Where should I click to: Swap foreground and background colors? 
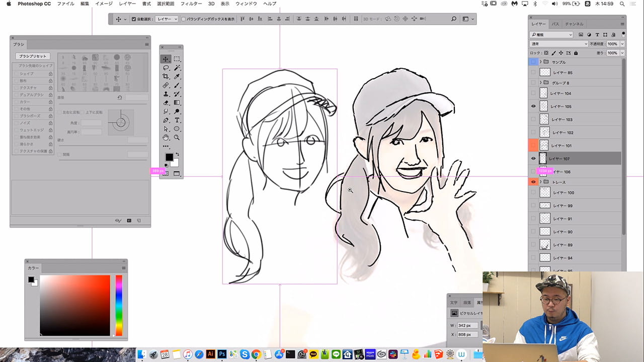coord(177,154)
